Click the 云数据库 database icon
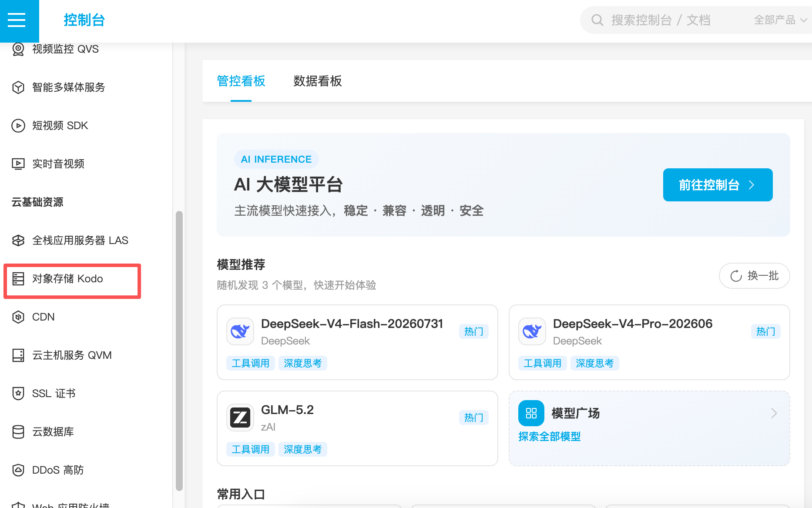The width and height of the screenshot is (812, 508). coord(18,432)
